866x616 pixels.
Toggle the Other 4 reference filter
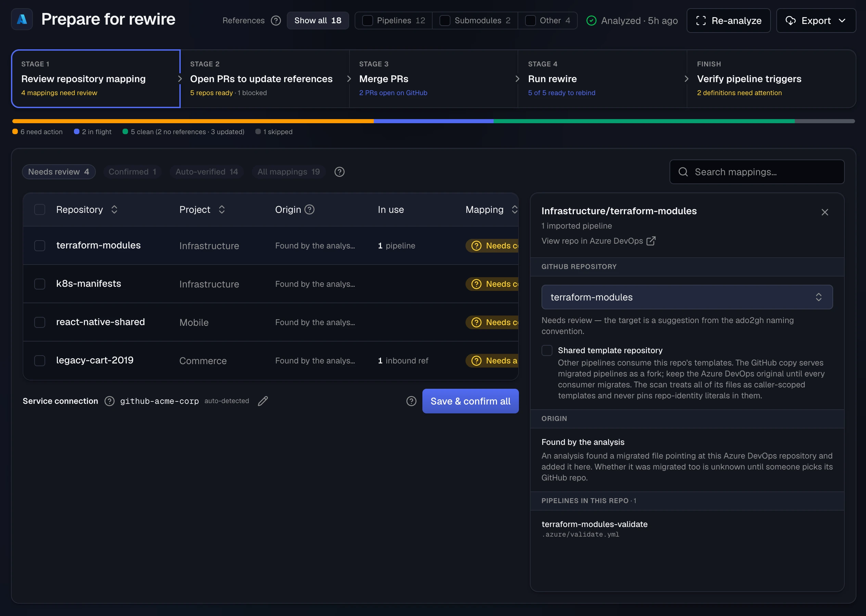(x=547, y=21)
